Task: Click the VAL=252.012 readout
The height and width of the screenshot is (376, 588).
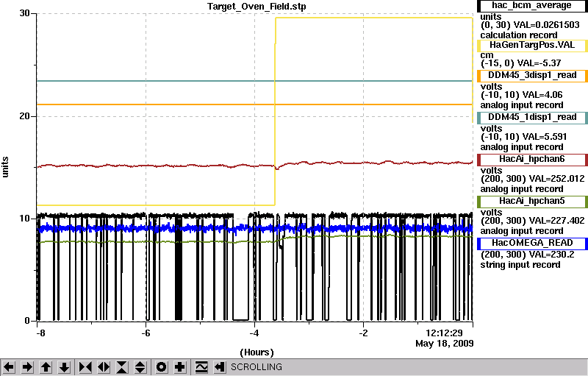Action: 557,179
